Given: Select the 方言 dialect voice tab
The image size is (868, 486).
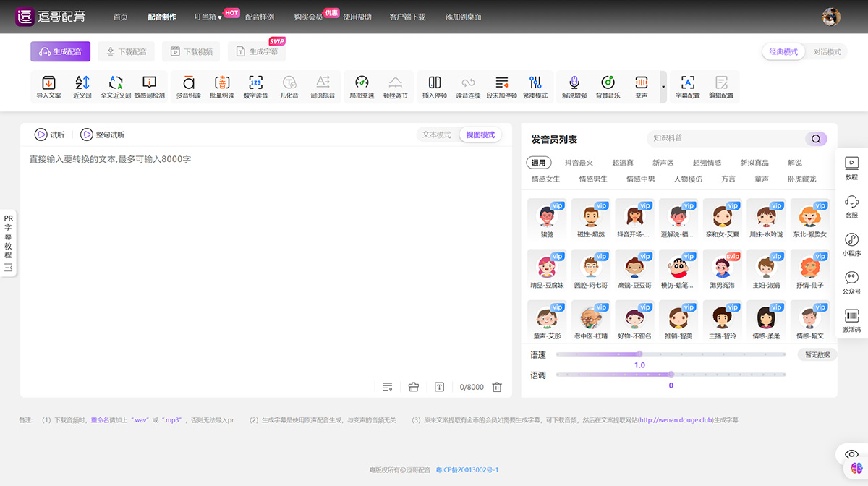Looking at the screenshot, I should (728, 179).
